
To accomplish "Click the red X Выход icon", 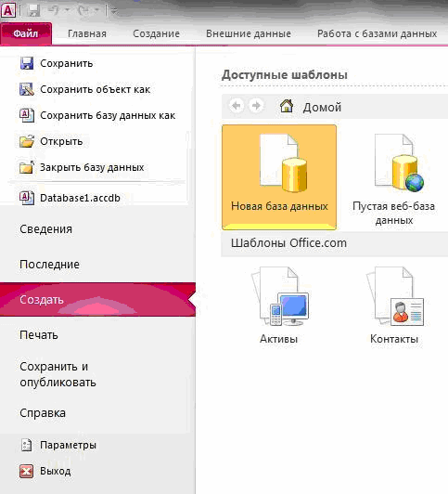I will pos(26,472).
